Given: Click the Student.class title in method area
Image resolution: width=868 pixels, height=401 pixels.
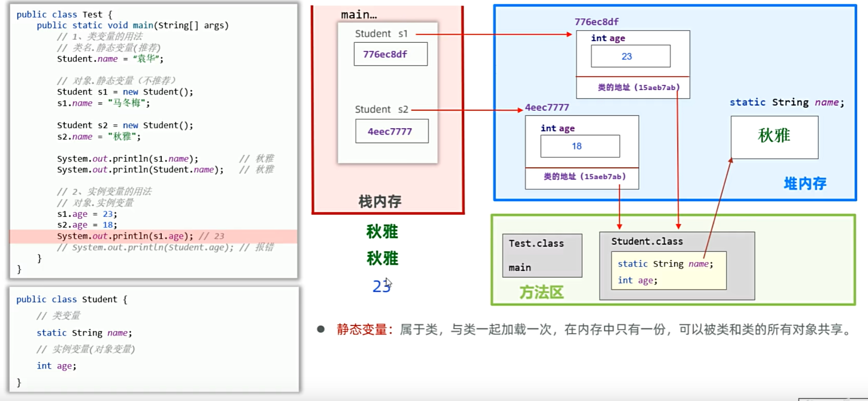Looking at the screenshot, I should (x=647, y=241).
